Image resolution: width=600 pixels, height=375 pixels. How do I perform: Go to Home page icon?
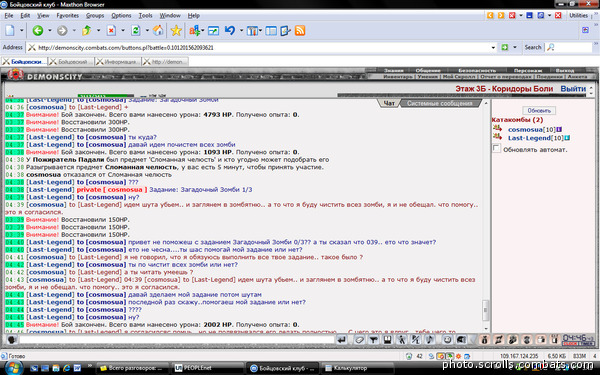pyautogui.click(x=158, y=30)
